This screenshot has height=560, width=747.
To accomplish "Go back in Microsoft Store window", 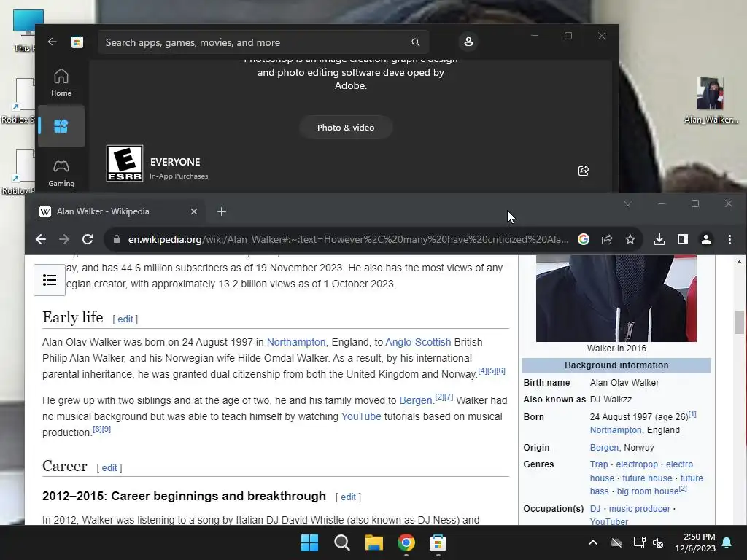I will pos(52,42).
